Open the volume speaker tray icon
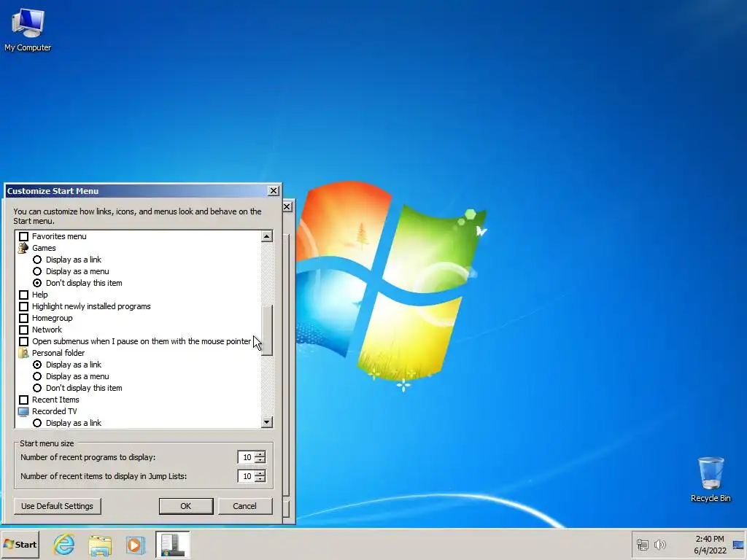The height and width of the screenshot is (560, 747). (x=659, y=544)
